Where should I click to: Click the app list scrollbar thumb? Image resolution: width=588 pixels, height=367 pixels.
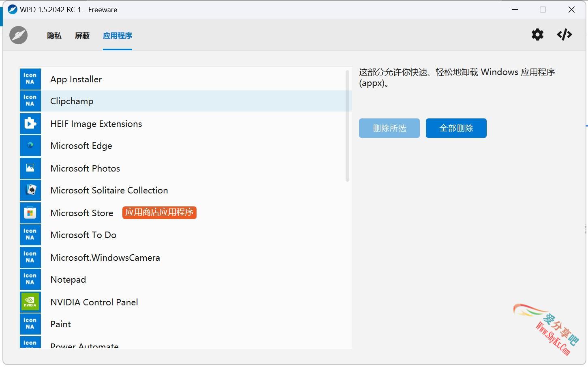click(x=347, y=126)
